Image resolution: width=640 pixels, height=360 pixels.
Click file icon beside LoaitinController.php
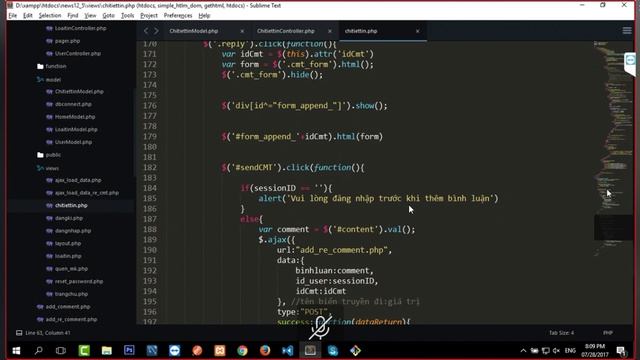[x=49, y=28]
